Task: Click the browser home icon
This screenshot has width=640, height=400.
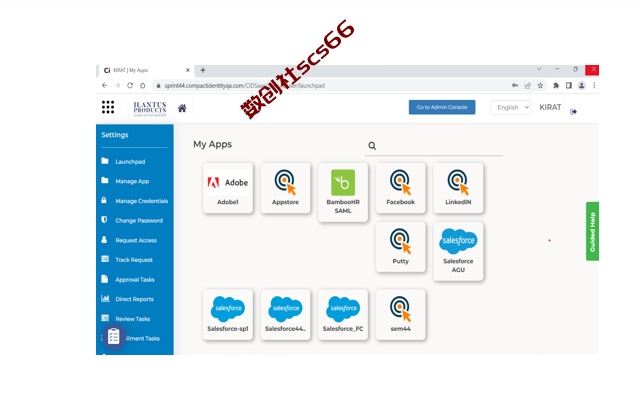Action: (142, 85)
